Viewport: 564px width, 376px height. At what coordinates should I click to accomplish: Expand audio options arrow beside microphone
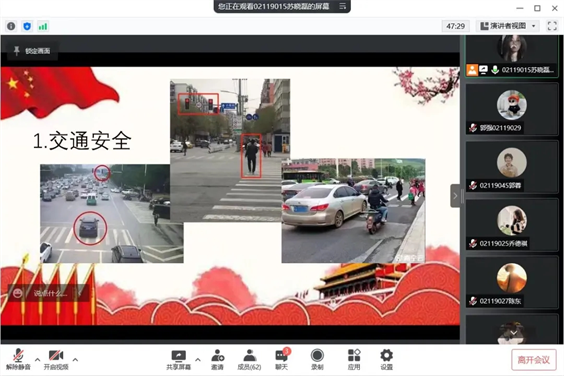click(37, 359)
